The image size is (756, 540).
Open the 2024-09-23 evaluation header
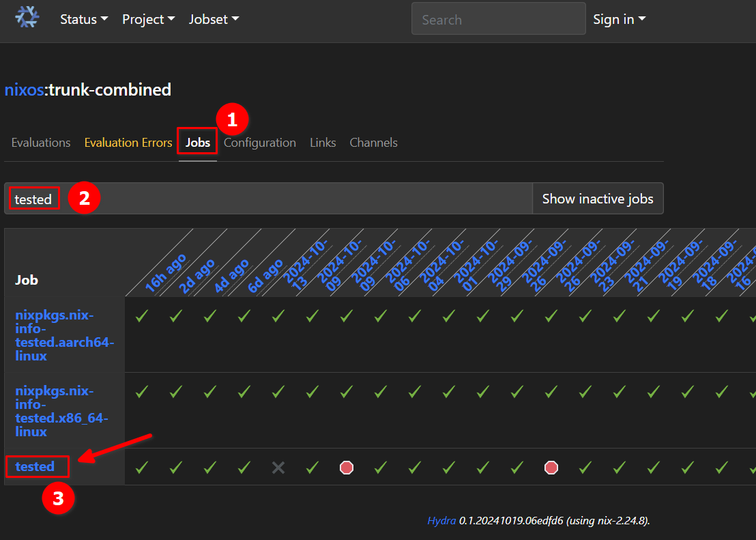pos(612,266)
